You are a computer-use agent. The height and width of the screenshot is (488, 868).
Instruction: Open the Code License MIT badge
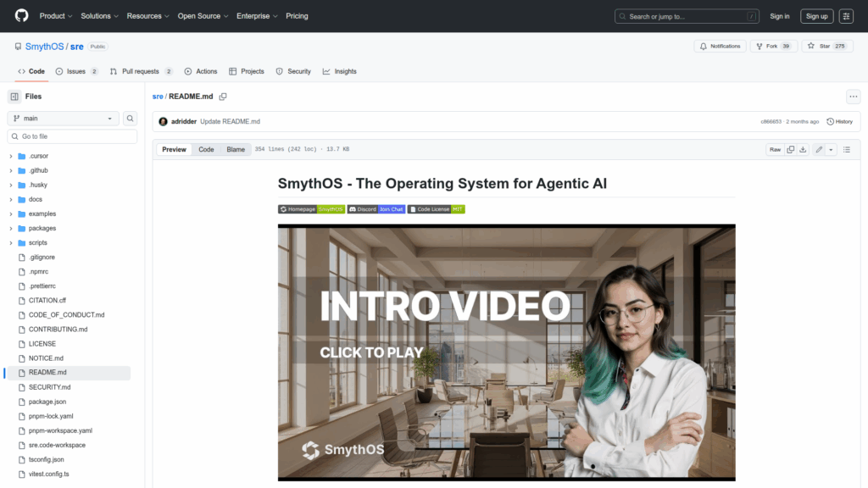pos(437,209)
